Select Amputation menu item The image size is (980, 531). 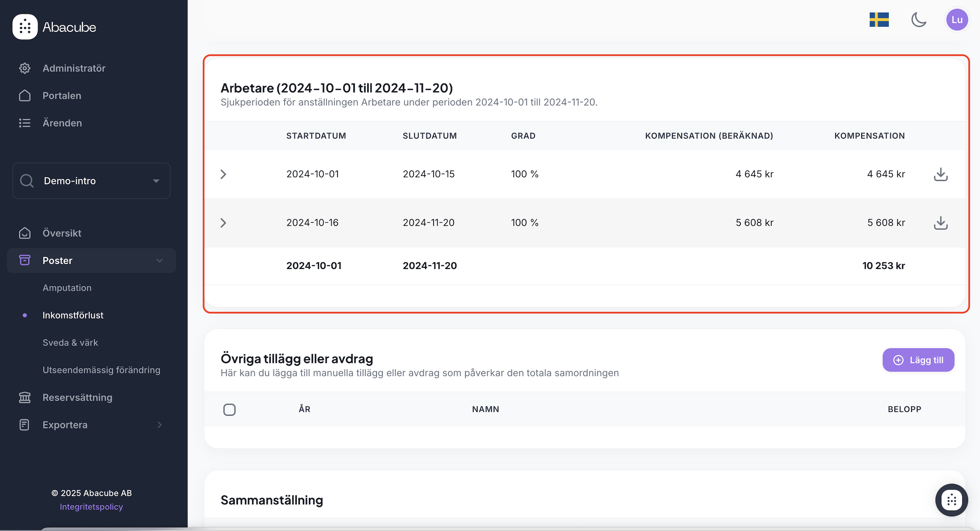pyautogui.click(x=67, y=288)
